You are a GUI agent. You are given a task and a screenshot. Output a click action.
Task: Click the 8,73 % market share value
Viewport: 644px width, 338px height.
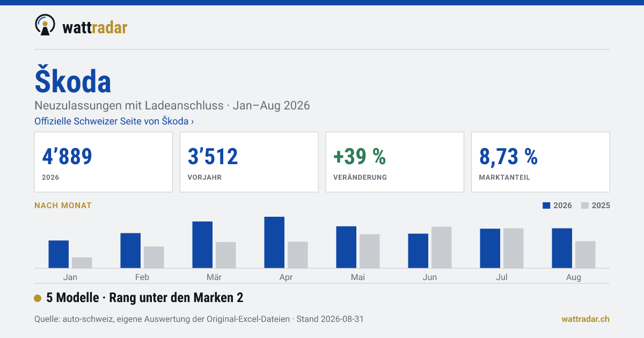click(x=508, y=156)
